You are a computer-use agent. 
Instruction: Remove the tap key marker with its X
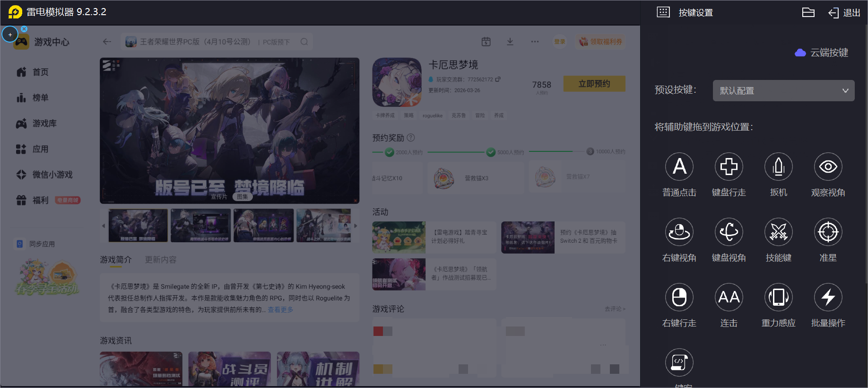pos(24,29)
